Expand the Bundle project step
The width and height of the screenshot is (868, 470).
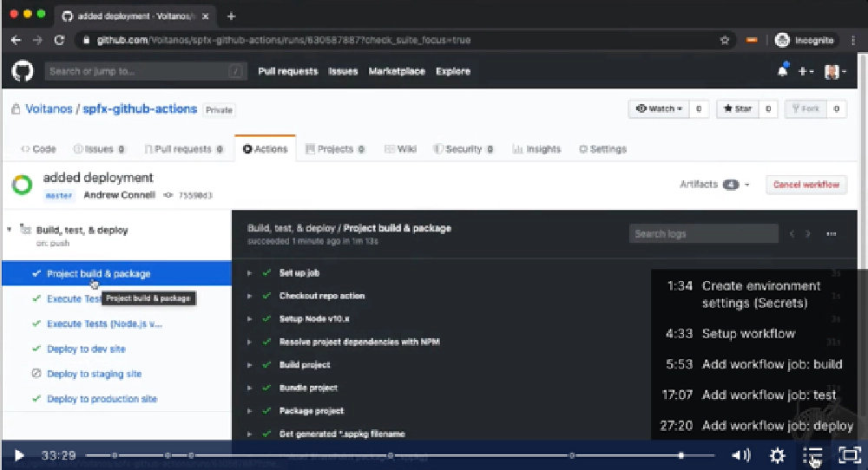250,388
